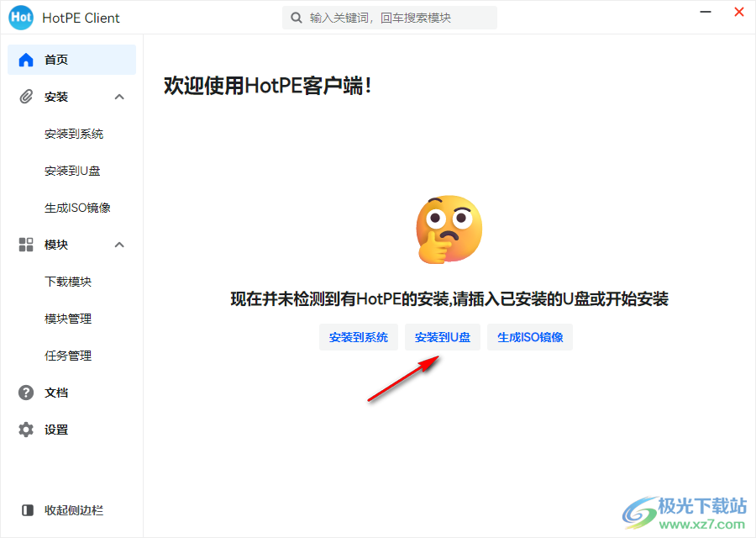Image resolution: width=756 pixels, height=538 pixels.
Task: Click the collapse sidebar icon
Action: click(x=28, y=510)
